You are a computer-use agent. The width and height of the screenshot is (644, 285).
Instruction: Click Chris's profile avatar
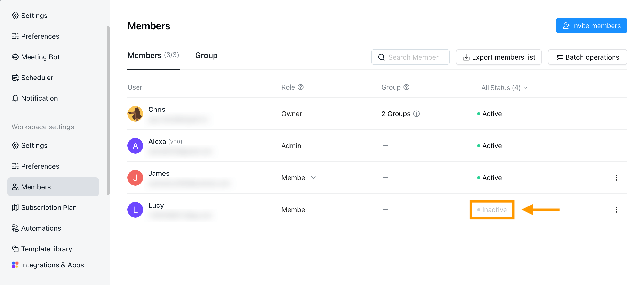(135, 114)
